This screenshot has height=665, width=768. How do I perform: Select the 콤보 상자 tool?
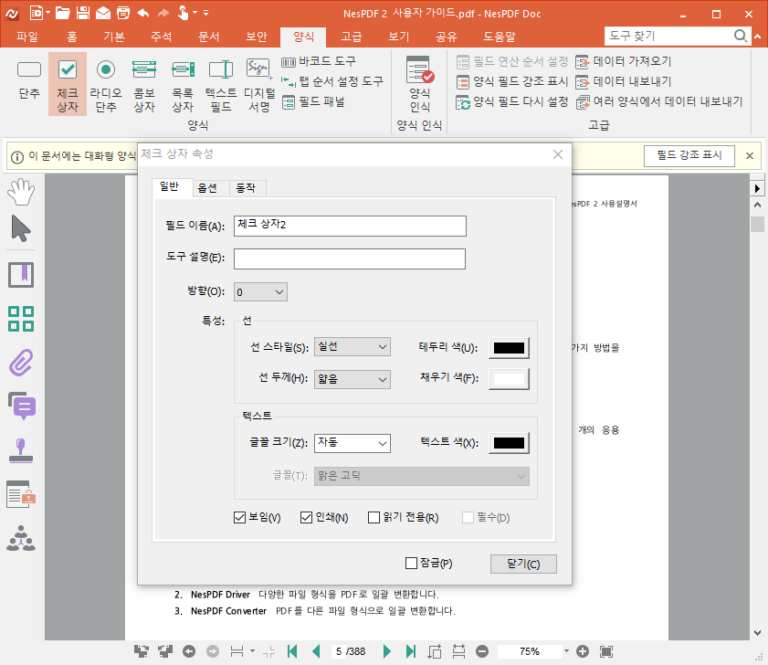coord(144,84)
